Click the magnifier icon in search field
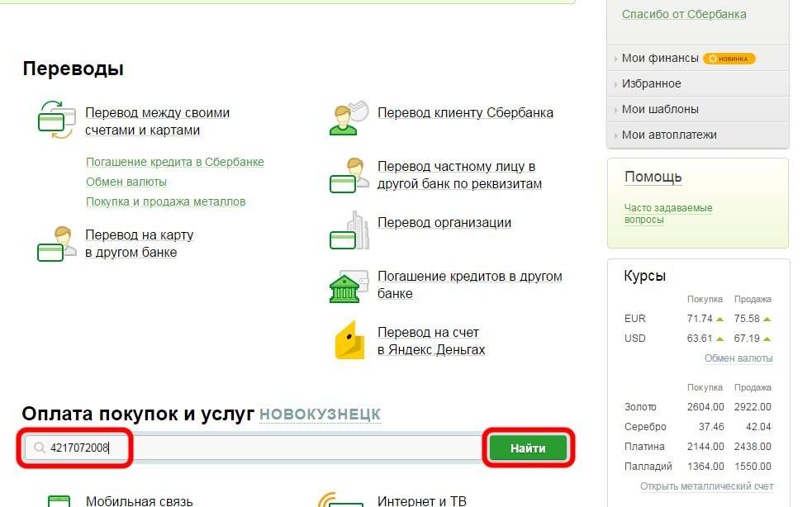The height and width of the screenshot is (507, 812). 40,448
